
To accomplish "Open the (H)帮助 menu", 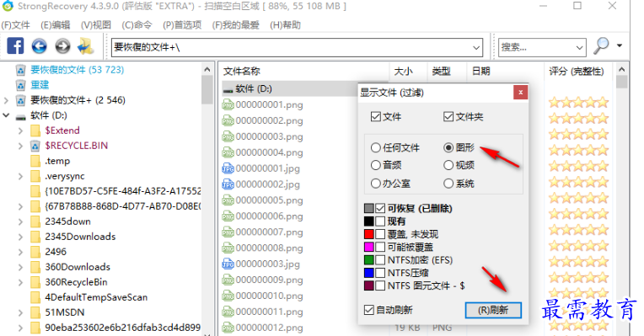I will coord(285,25).
